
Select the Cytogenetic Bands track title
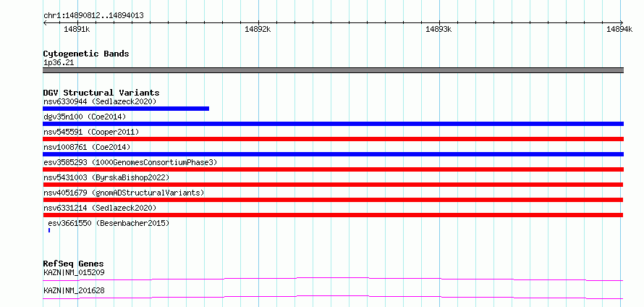click(x=86, y=54)
